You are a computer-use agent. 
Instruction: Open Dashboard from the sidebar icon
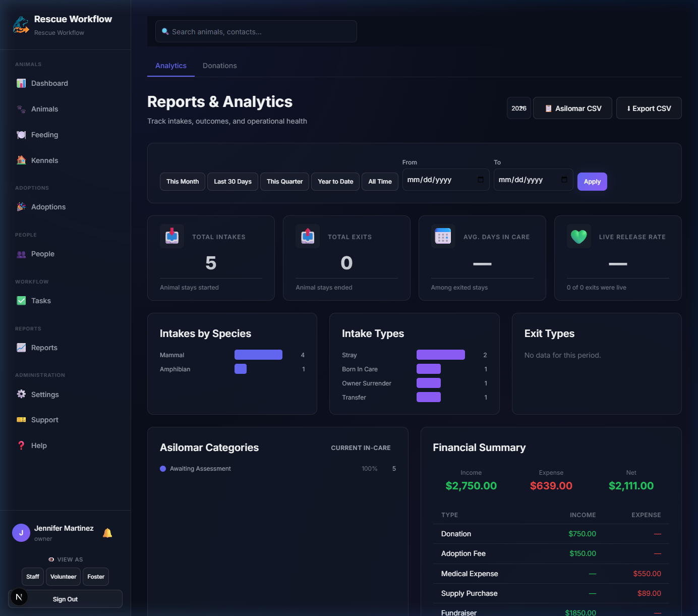coord(21,83)
